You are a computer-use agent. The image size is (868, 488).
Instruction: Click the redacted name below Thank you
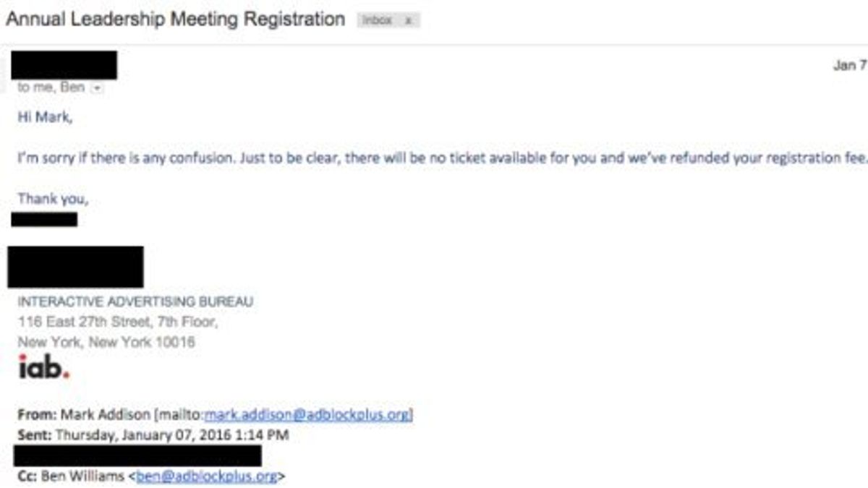[44, 219]
